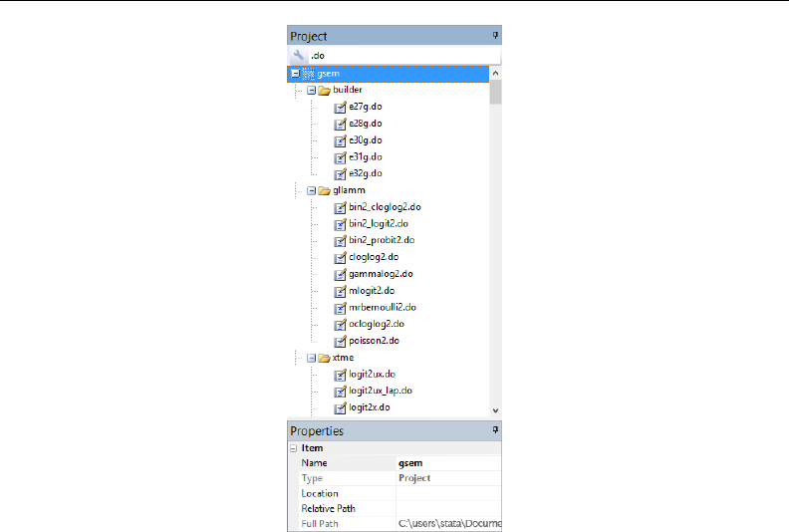Select poisson2.do in the tree
The height and width of the screenshot is (532, 789).
[x=374, y=341]
